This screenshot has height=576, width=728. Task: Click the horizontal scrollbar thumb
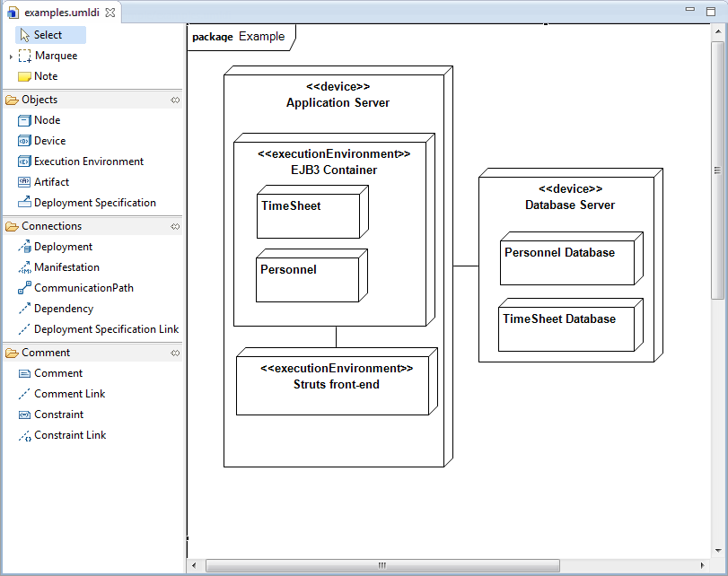(x=382, y=566)
